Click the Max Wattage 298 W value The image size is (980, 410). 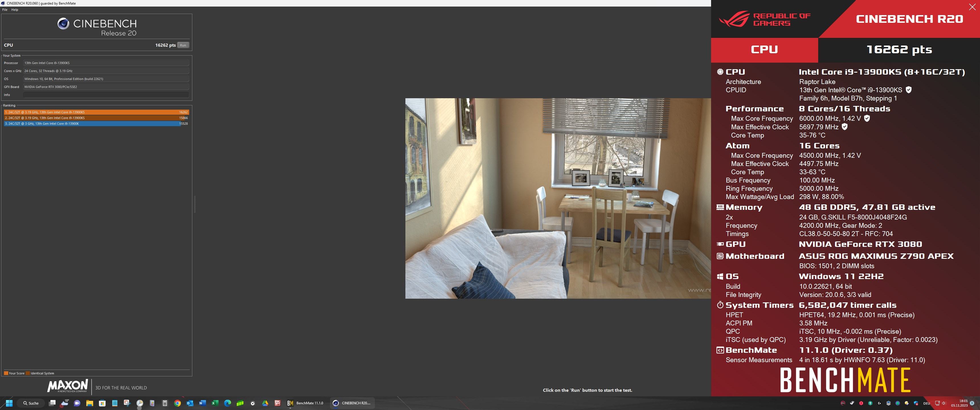821,197
